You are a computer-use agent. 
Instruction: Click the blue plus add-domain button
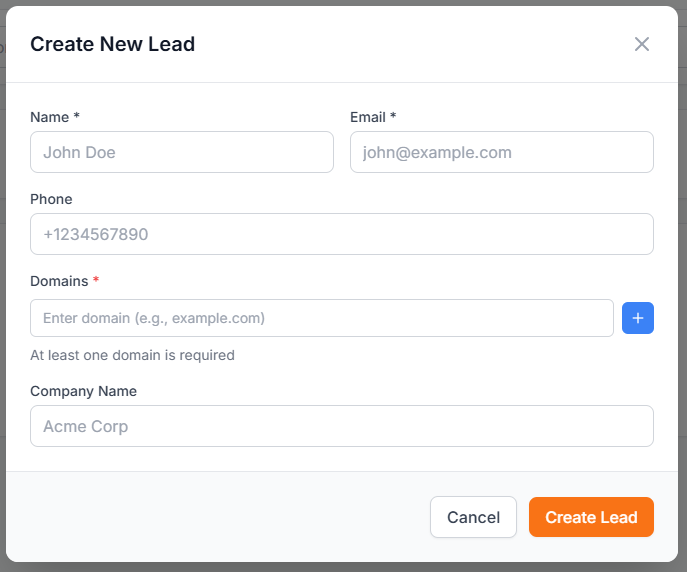pos(638,318)
